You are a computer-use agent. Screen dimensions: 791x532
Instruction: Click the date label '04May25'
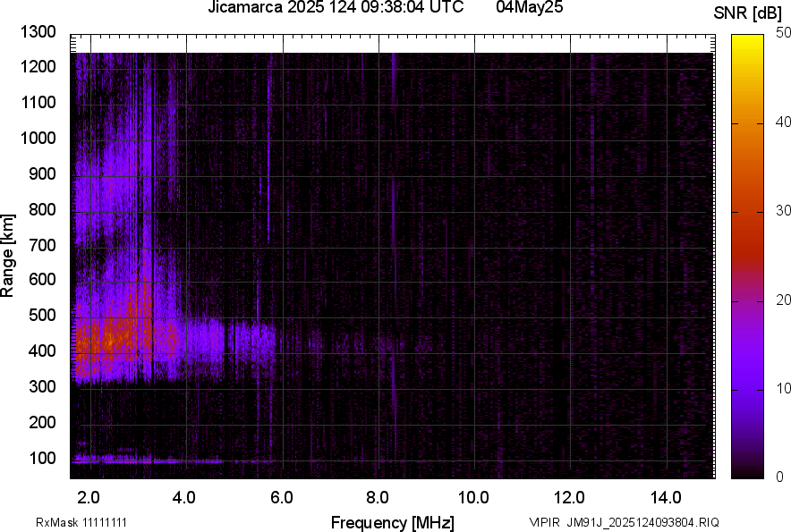(x=529, y=7)
